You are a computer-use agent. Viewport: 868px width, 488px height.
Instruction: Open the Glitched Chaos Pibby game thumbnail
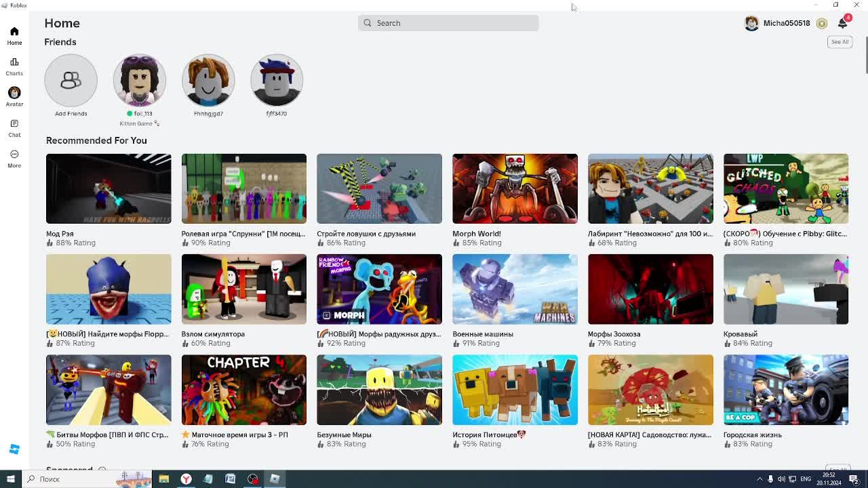pyautogui.click(x=786, y=188)
